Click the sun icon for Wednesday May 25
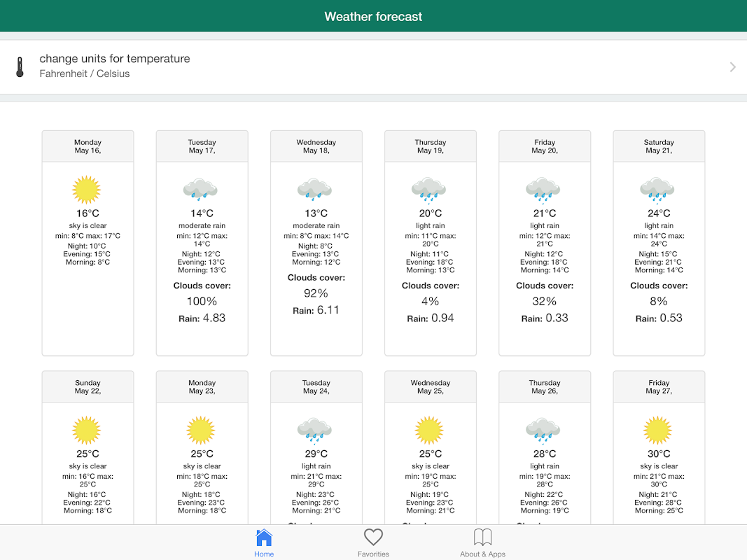The image size is (747, 560). pyautogui.click(x=429, y=430)
